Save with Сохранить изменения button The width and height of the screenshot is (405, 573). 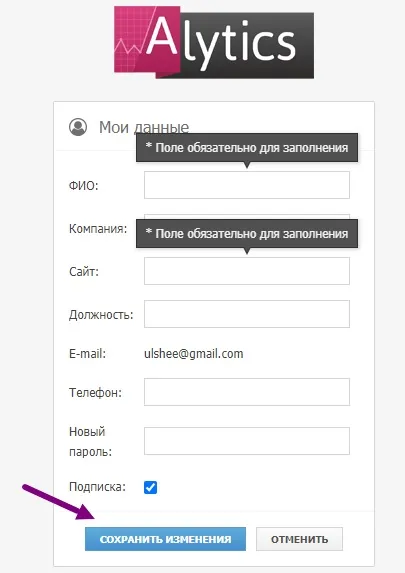point(165,539)
